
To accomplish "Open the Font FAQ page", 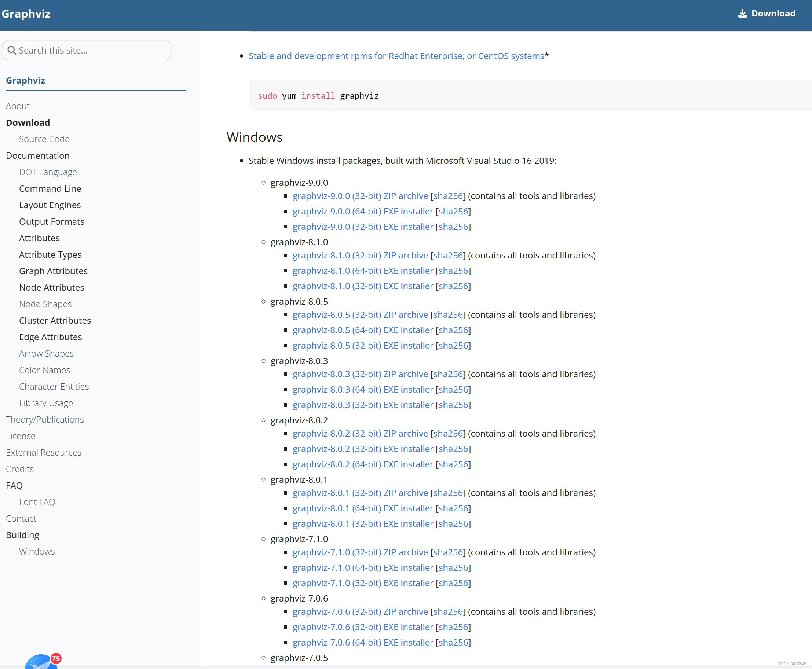I will click(x=37, y=502).
